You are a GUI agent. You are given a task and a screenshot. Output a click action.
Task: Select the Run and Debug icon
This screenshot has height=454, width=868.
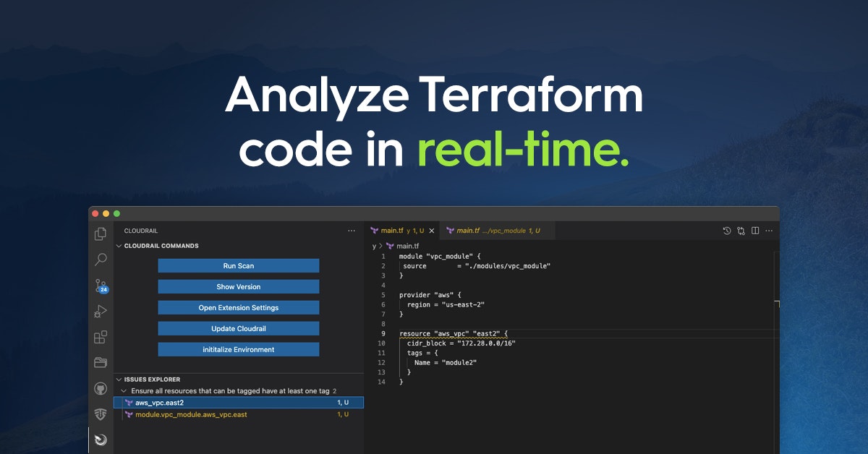click(x=101, y=311)
